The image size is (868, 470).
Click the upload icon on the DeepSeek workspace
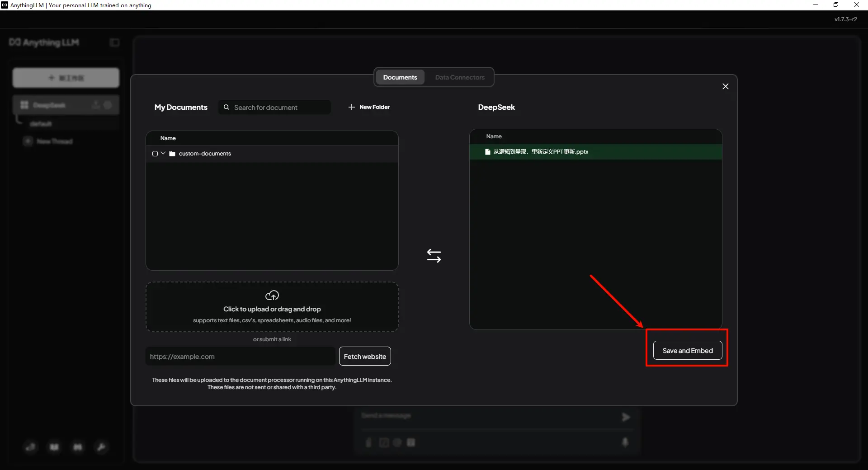(x=96, y=105)
